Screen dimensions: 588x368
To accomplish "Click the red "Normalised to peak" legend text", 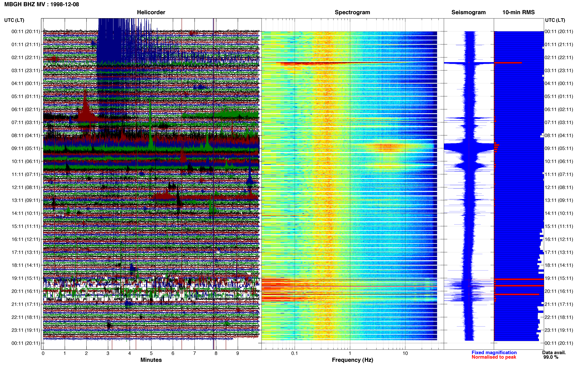I will coord(494,357).
